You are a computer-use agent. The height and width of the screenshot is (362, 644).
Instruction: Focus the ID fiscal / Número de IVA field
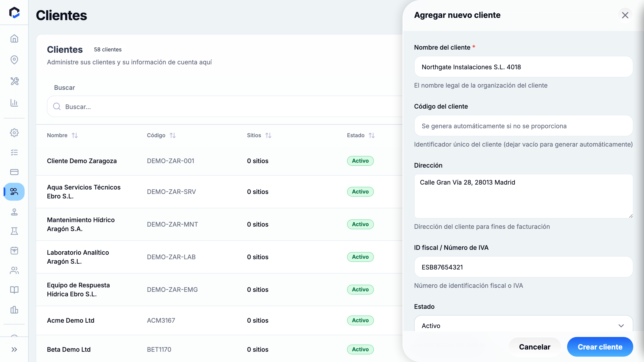point(523,267)
